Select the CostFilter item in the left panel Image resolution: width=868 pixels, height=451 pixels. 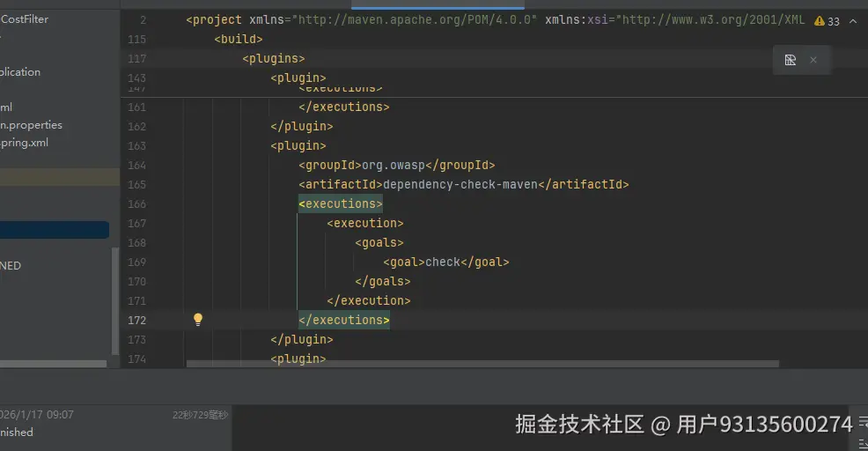pos(25,19)
